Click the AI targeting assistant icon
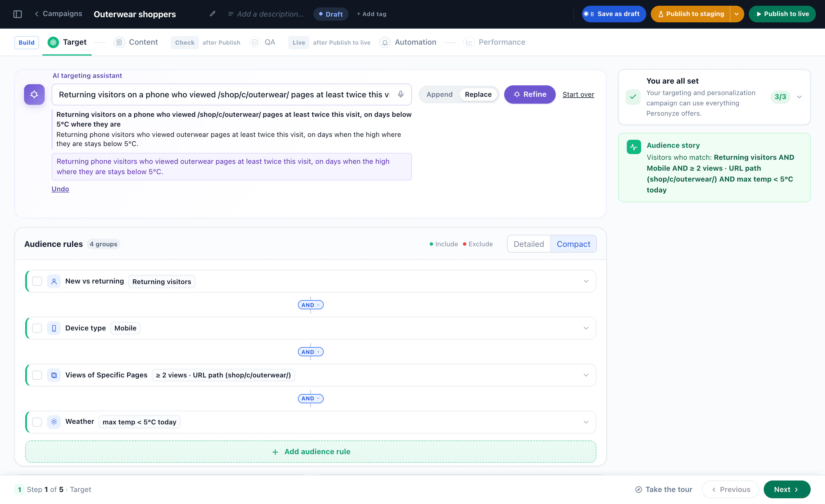 [34, 94]
